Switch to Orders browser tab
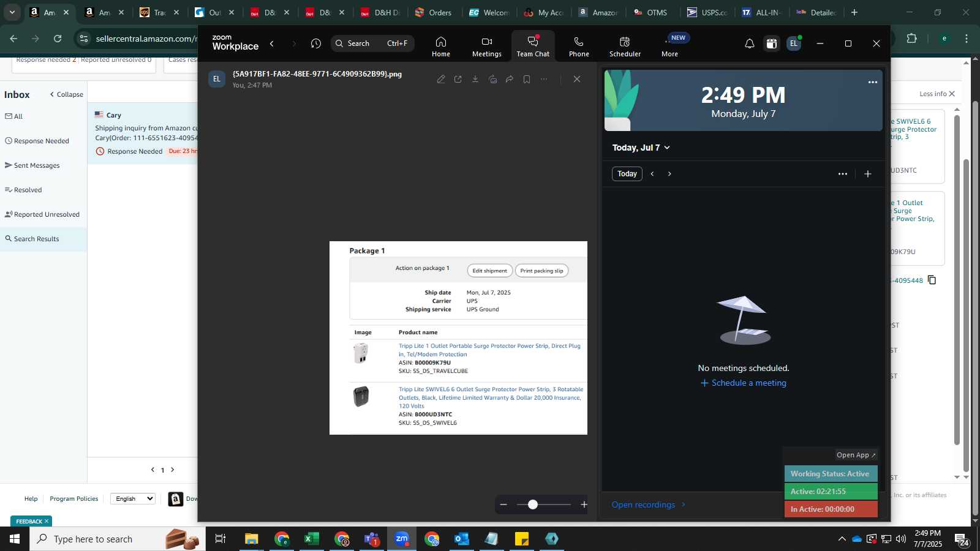980x551 pixels. [x=434, y=12]
